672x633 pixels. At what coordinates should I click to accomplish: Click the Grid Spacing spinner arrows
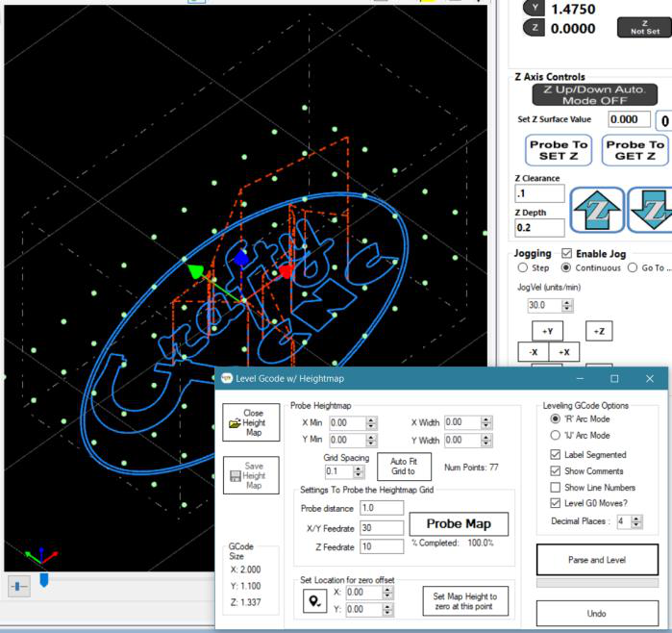359,471
